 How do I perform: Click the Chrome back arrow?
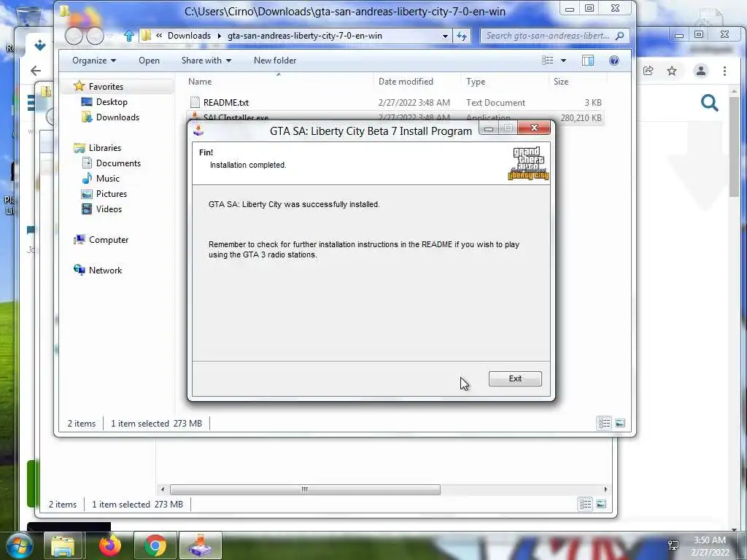point(36,71)
